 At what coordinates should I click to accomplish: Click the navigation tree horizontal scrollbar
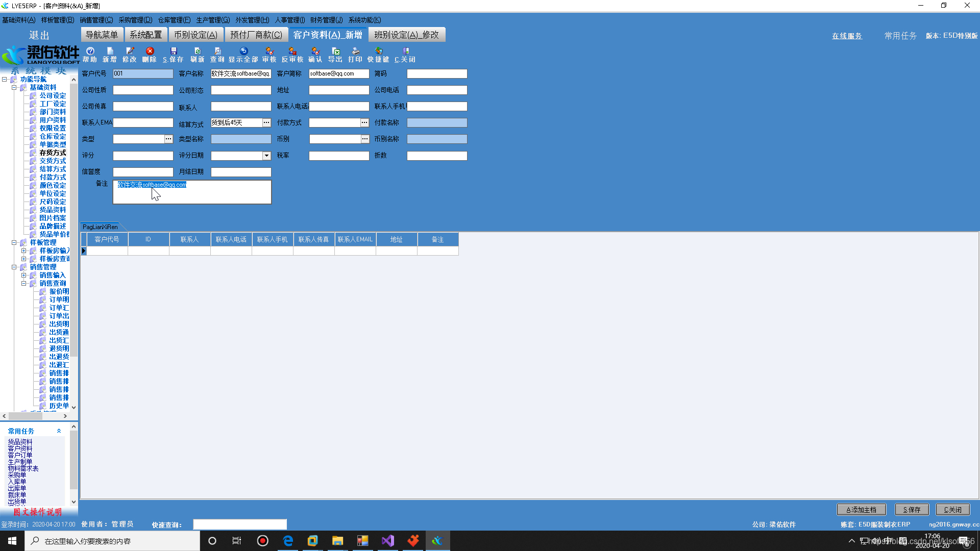(35, 416)
